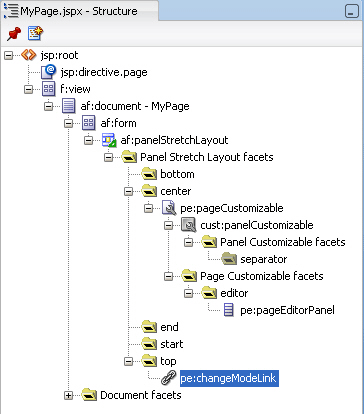This screenshot has width=364, height=414.
Task: Expand the Document facets node
Action: (69, 395)
